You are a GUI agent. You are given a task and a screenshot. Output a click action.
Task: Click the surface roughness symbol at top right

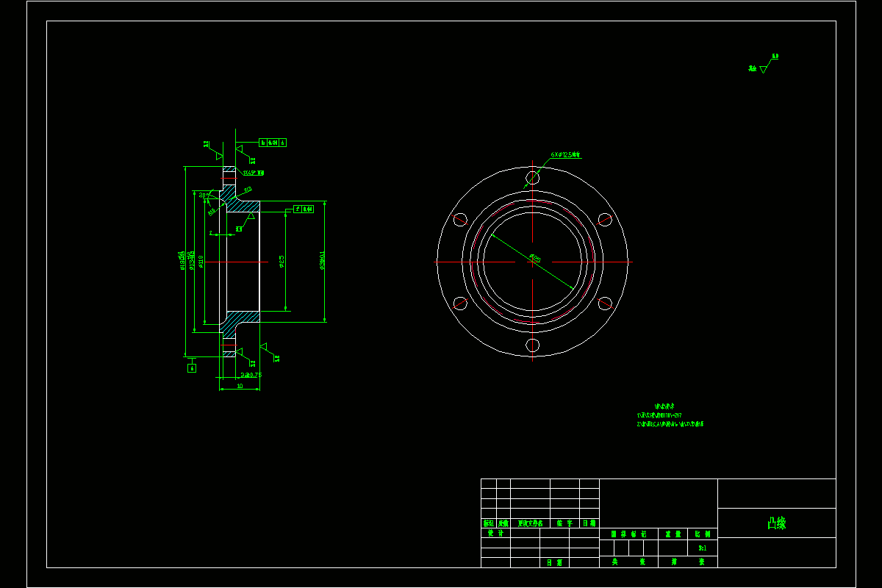764,65
